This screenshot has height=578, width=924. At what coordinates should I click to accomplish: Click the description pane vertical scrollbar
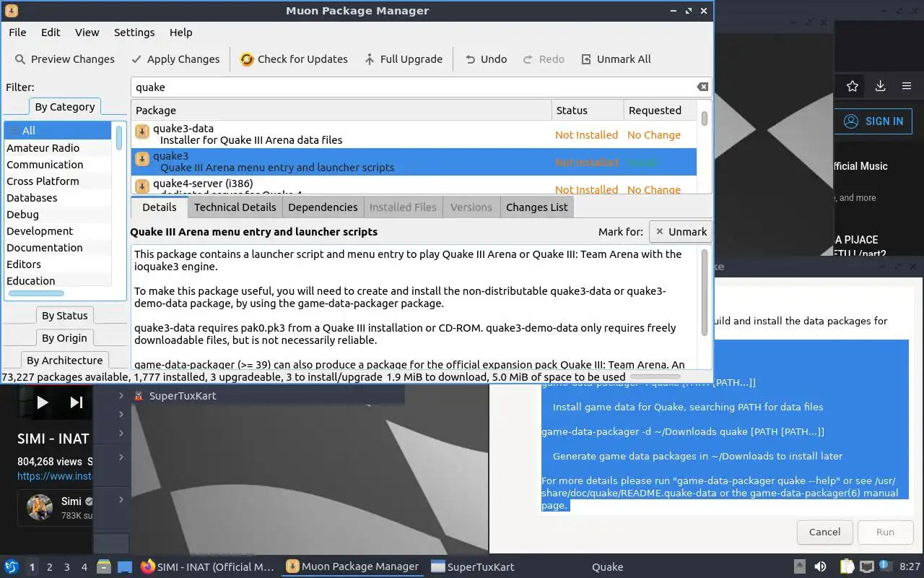tap(705, 292)
